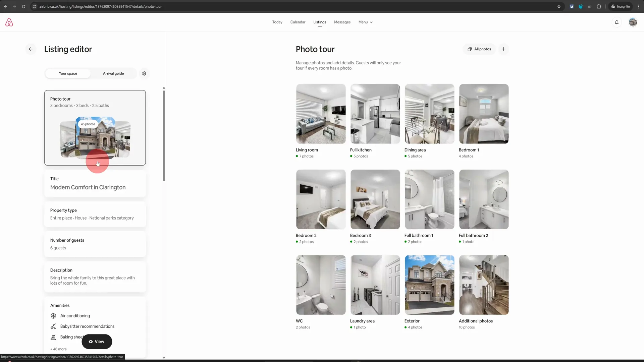Image resolution: width=644 pixels, height=362 pixels.
Task: Click the plus icon to add photos
Action: [x=503, y=49]
